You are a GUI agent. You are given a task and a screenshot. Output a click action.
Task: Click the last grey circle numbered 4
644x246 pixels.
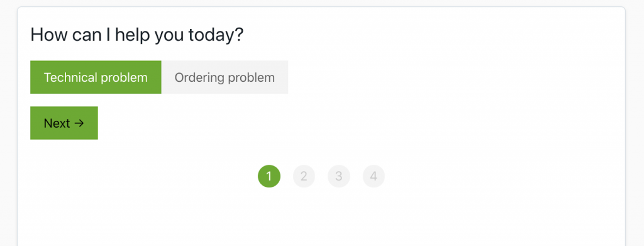[x=374, y=176]
